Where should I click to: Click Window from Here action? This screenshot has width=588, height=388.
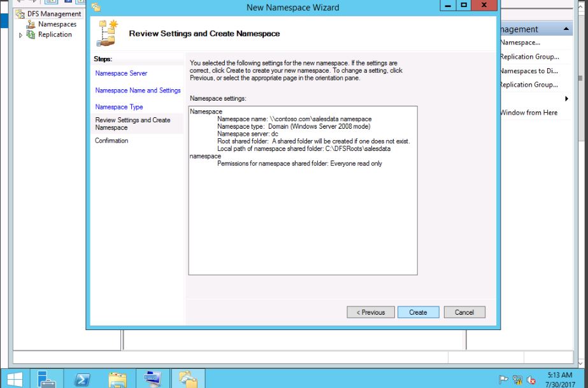pyautogui.click(x=529, y=113)
